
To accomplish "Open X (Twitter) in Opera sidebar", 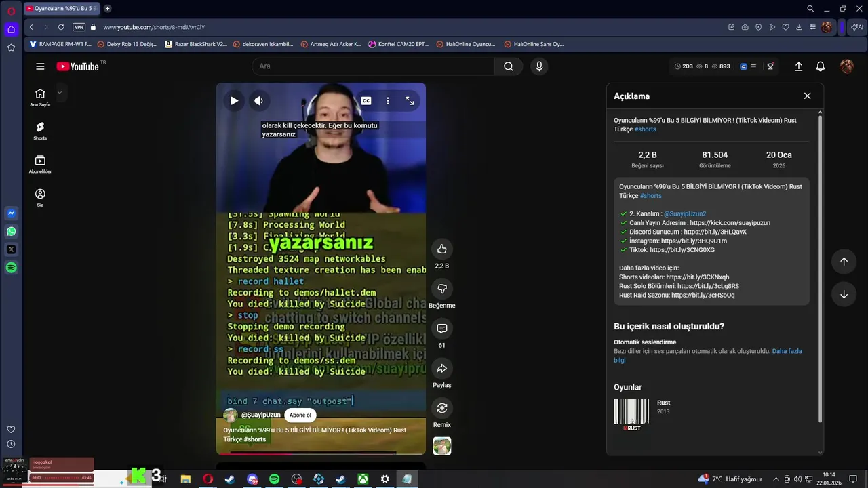I will 11,249.
